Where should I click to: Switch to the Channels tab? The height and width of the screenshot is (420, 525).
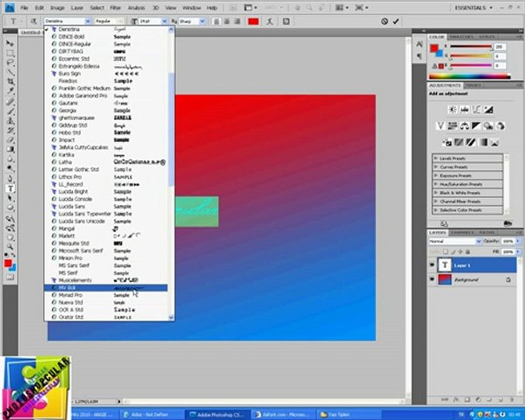pyautogui.click(x=462, y=232)
